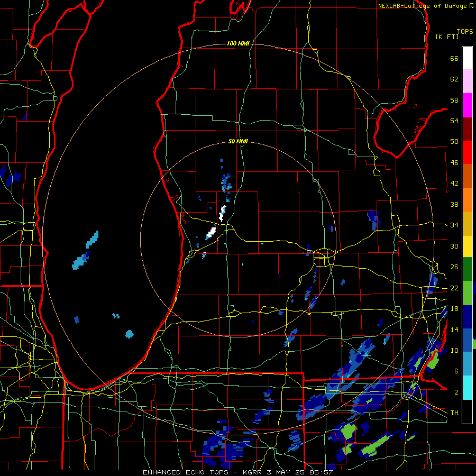The width and height of the screenshot is (476, 476).
Task: Select the navy 18 kft legend swatch
Action: click(x=467, y=317)
